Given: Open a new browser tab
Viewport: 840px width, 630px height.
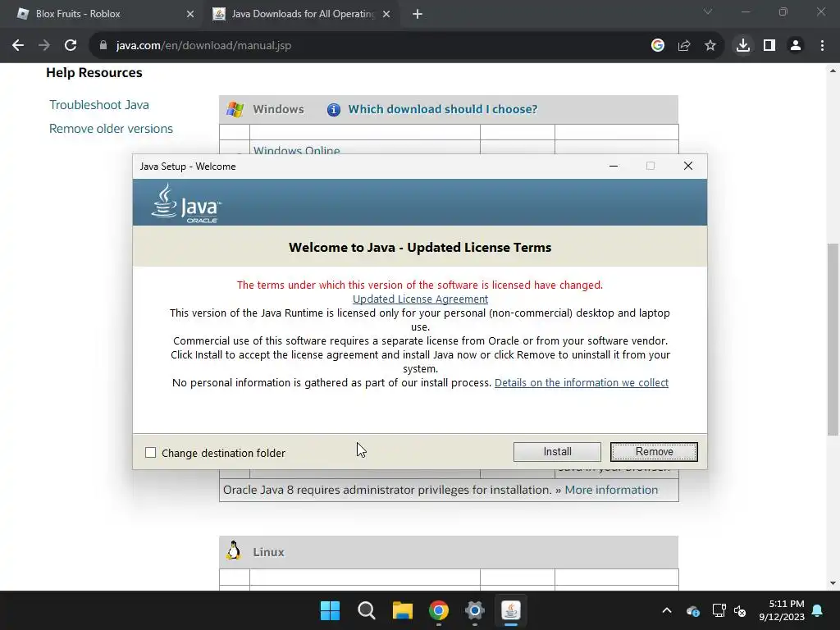Looking at the screenshot, I should click(x=418, y=15).
